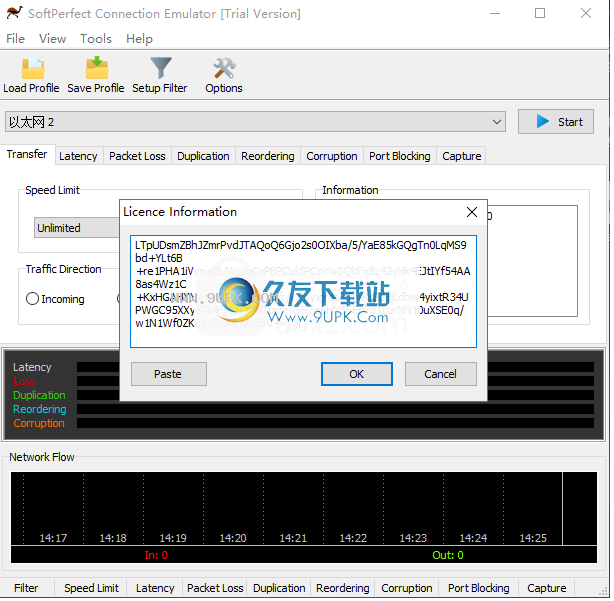Switch to the Transfer tab
This screenshot has width=614, height=601.
[x=27, y=155]
